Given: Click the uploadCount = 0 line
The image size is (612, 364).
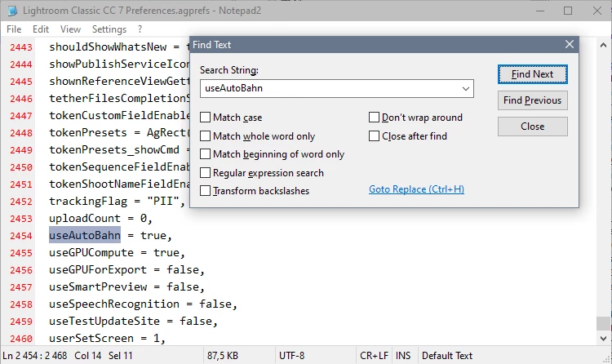Looking at the screenshot, I should pyautogui.click(x=100, y=219).
